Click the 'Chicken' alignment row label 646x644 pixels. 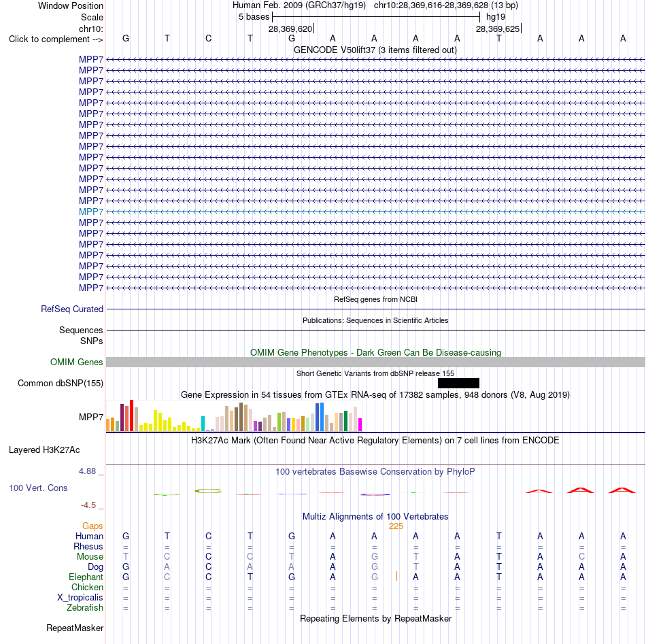(x=87, y=587)
